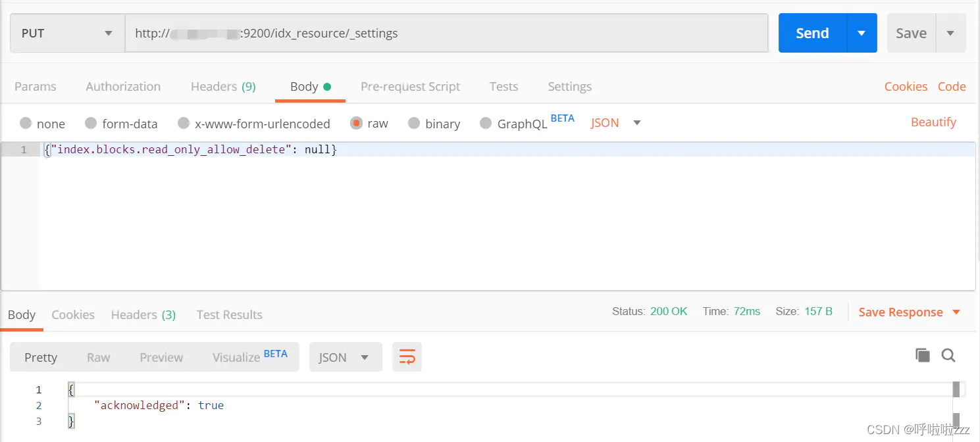
Task: Select the form-data body type
Action: click(x=121, y=124)
